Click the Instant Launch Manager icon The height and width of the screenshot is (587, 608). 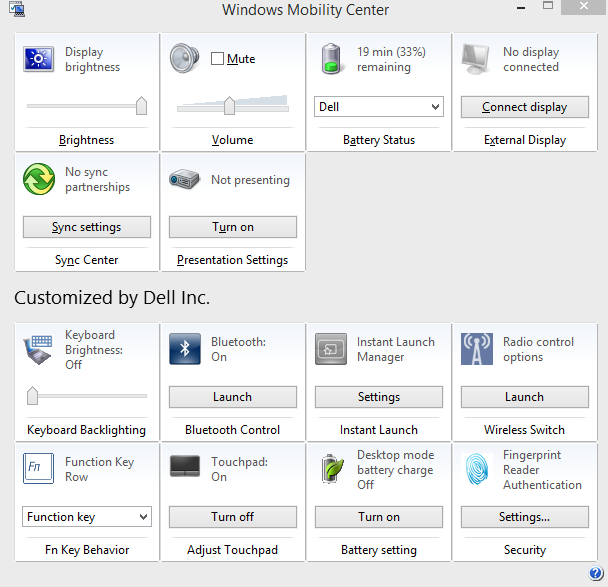coord(331,349)
